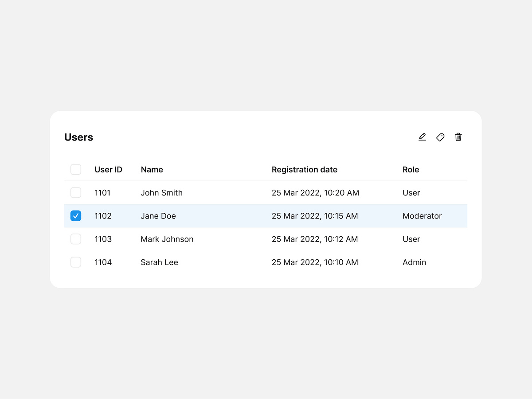This screenshot has width=532, height=399.
Task: Sort the list by Role column
Action: click(x=411, y=169)
